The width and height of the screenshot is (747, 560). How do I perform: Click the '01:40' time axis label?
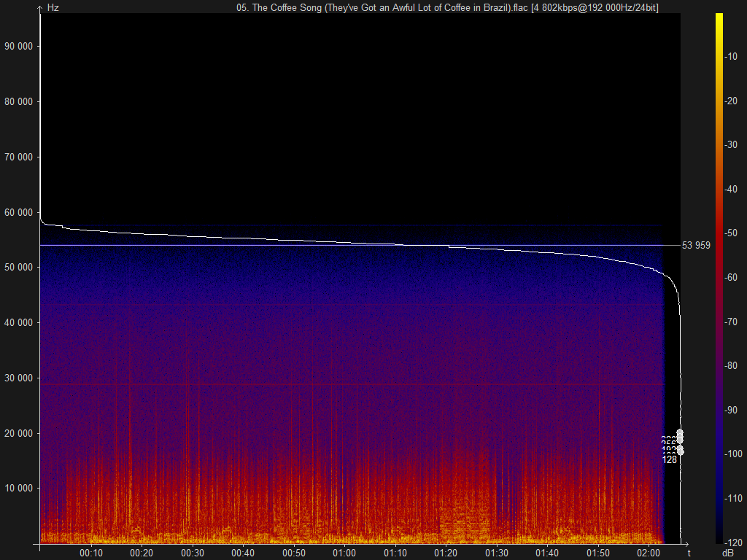tap(547, 553)
